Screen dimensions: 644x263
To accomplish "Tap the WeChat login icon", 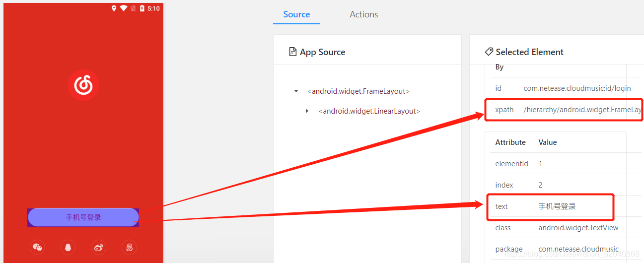I will coord(37,247).
